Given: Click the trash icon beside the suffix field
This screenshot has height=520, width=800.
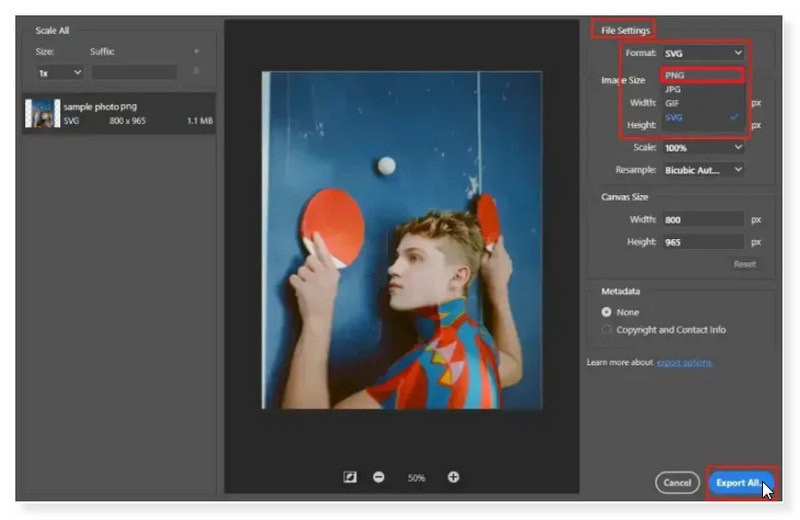Looking at the screenshot, I should (196, 71).
